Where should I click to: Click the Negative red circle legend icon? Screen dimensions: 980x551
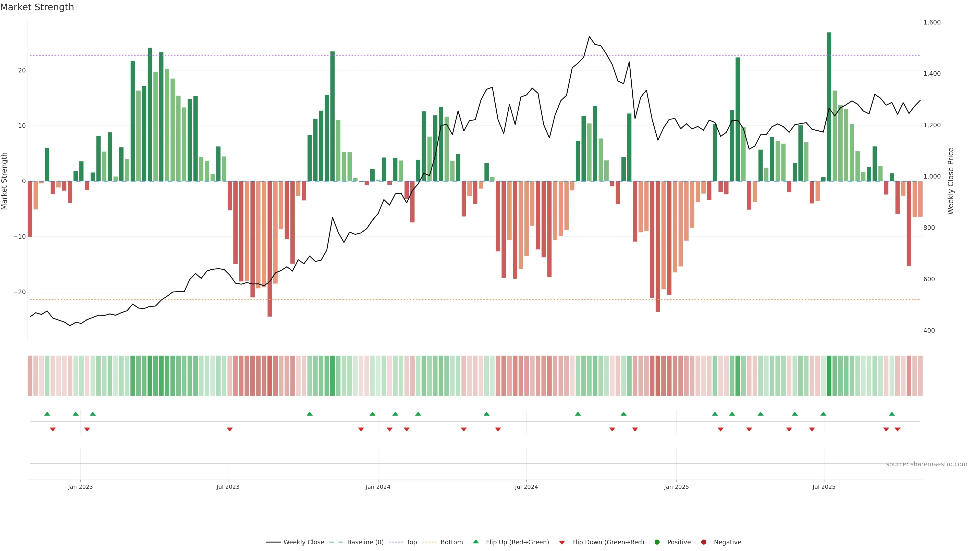703,542
